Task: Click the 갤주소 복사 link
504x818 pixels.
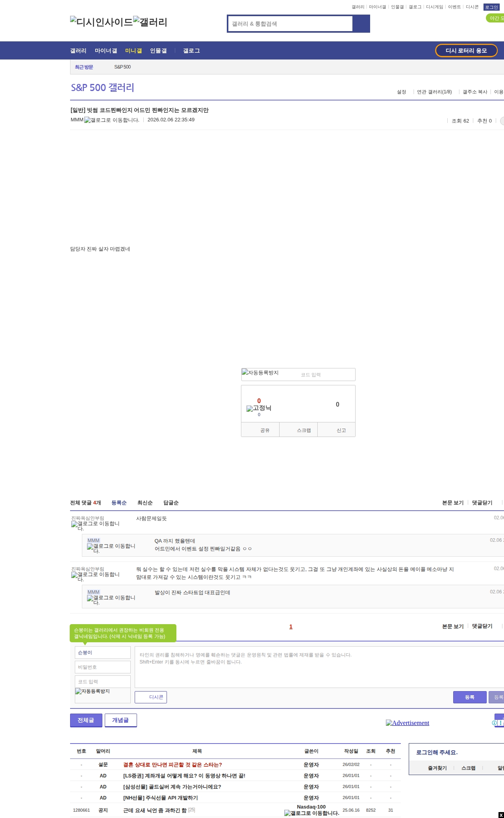Action: 475,92
